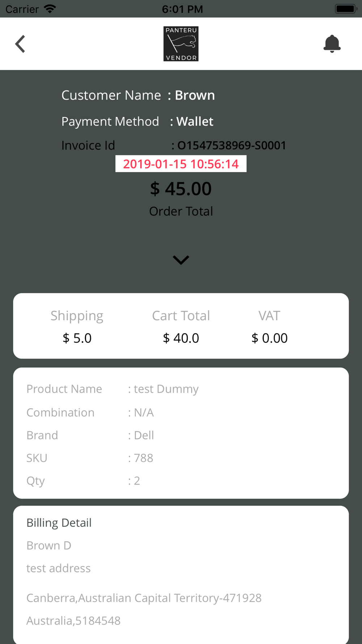Tap the VAT $ 0.00 value
The image size is (362, 644).
pyautogui.click(x=269, y=338)
